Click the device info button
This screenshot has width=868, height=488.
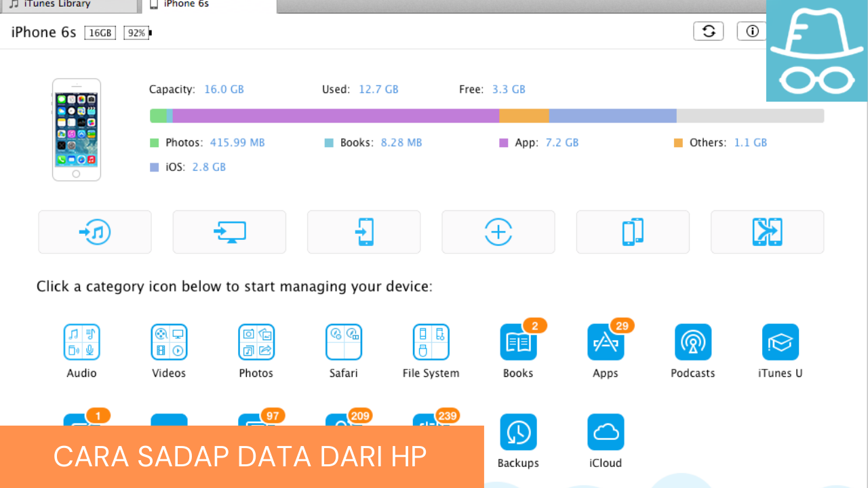[752, 31]
